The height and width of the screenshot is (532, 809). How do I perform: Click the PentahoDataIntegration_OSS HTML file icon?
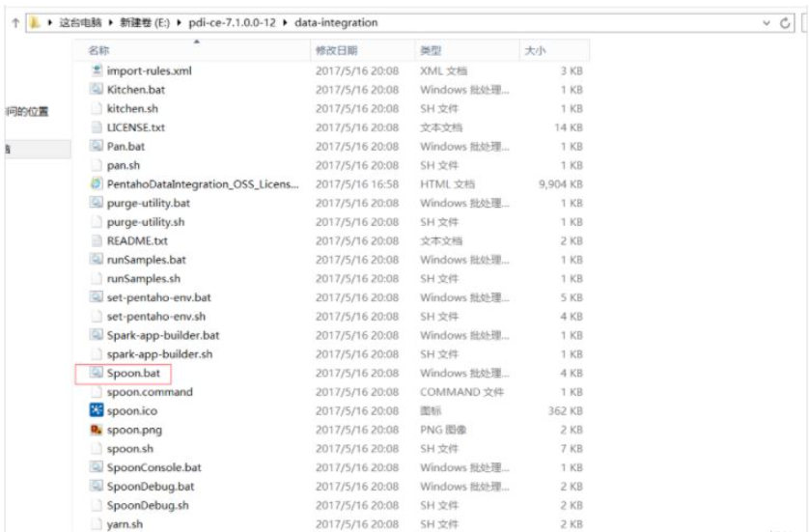pyautogui.click(x=97, y=183)
